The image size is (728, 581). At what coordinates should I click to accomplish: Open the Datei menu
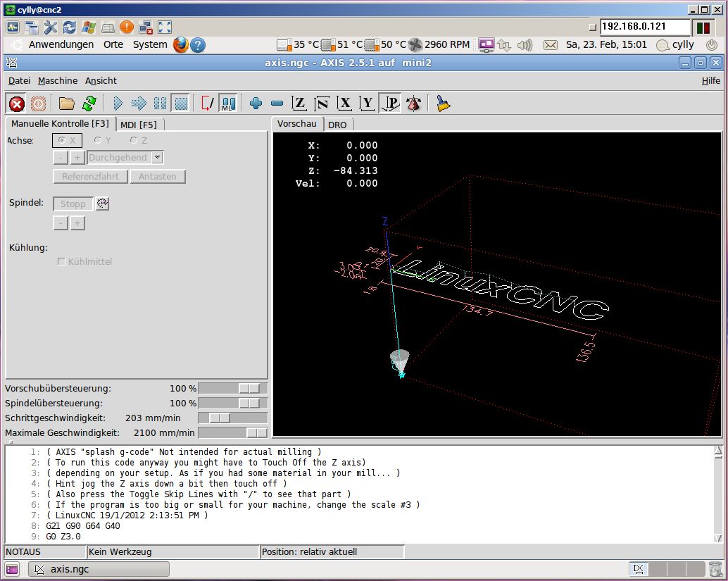(x=19, y=81)
